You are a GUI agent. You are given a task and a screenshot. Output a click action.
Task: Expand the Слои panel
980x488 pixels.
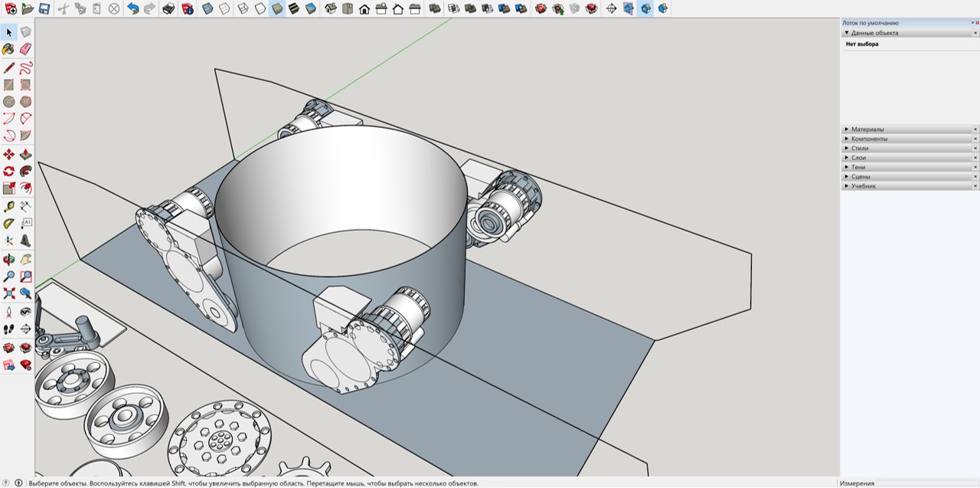click(x=858, y=158)
